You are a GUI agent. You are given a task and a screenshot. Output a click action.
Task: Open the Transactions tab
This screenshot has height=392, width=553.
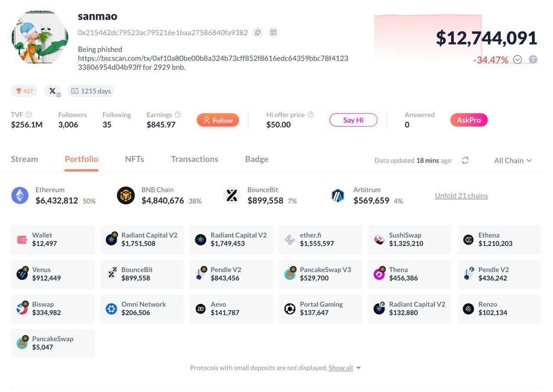click(x=194, y=159)
